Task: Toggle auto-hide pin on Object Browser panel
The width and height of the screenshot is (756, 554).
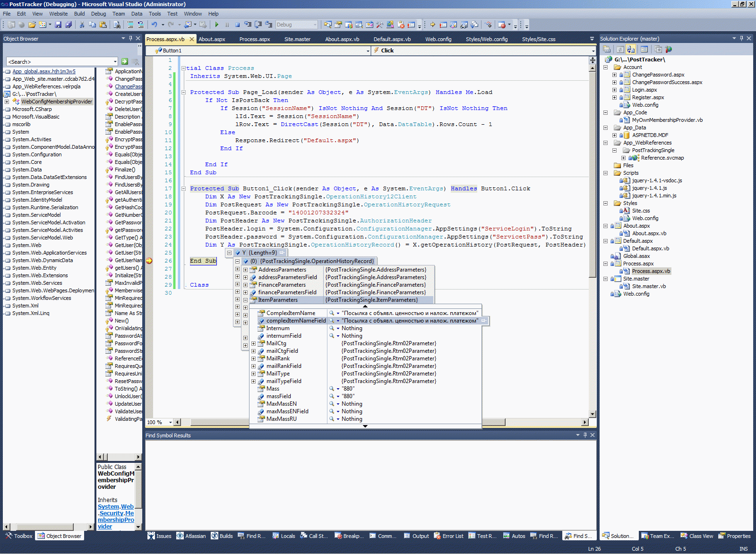Action: [130, 38]
